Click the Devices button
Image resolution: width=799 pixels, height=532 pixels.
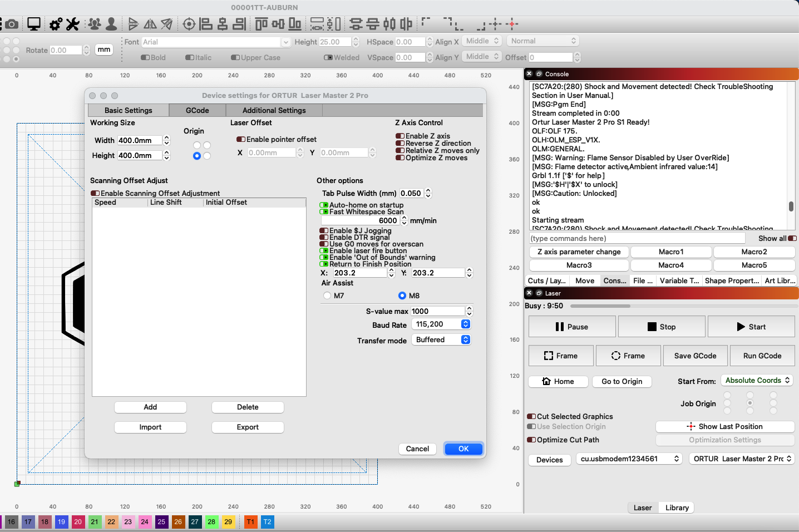point(550,460)
